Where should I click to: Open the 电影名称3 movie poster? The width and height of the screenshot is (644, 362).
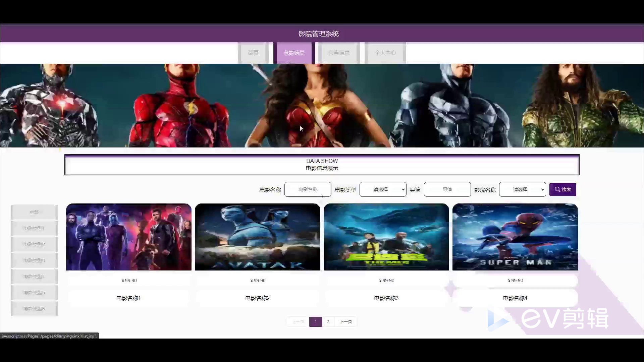pyautogui.click(x=386, y=237)
